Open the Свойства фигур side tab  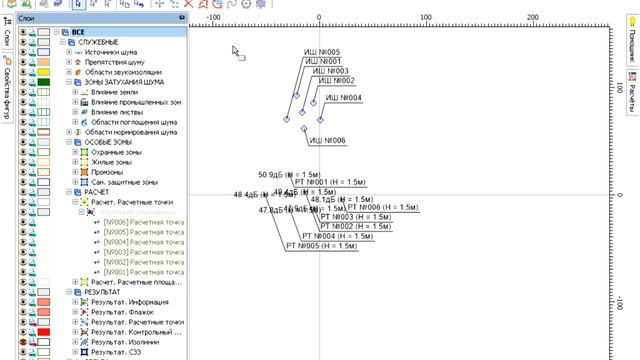(x=7, y=89)
